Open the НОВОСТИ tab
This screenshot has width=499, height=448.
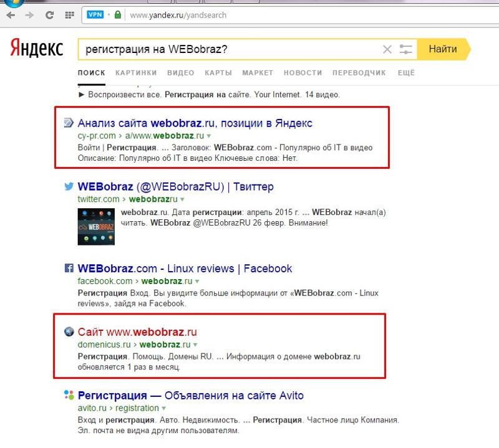click(x=303, y=73)
